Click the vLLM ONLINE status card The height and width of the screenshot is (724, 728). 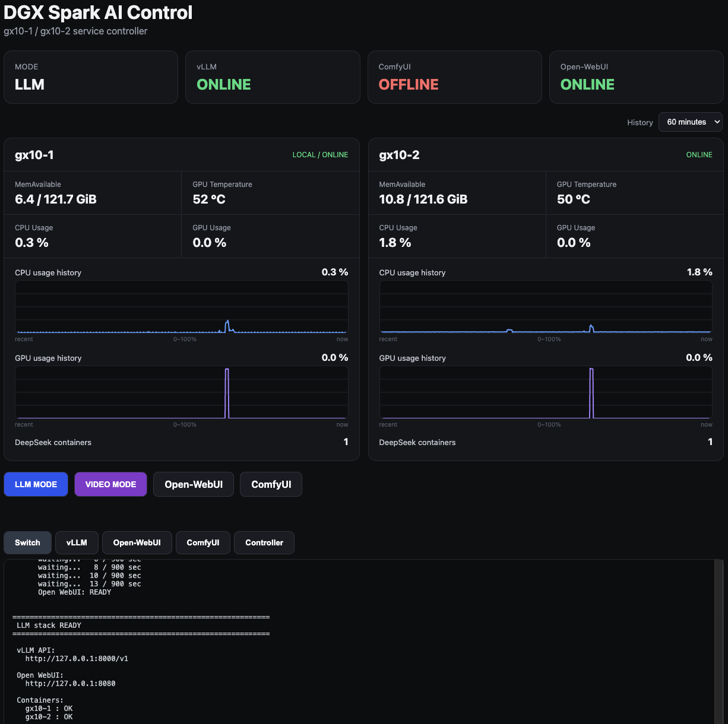[x=273, y=77]
